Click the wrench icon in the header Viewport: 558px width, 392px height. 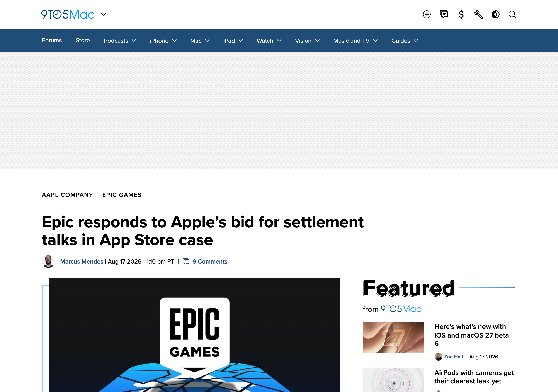point(478,14)
